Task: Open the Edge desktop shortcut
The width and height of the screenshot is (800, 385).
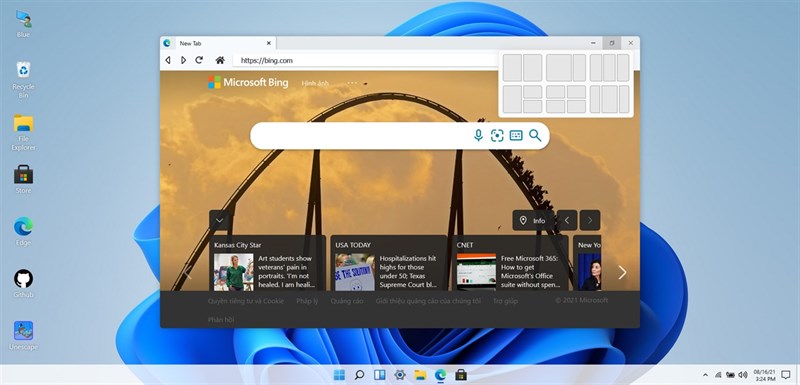Action: coord(23,232)
